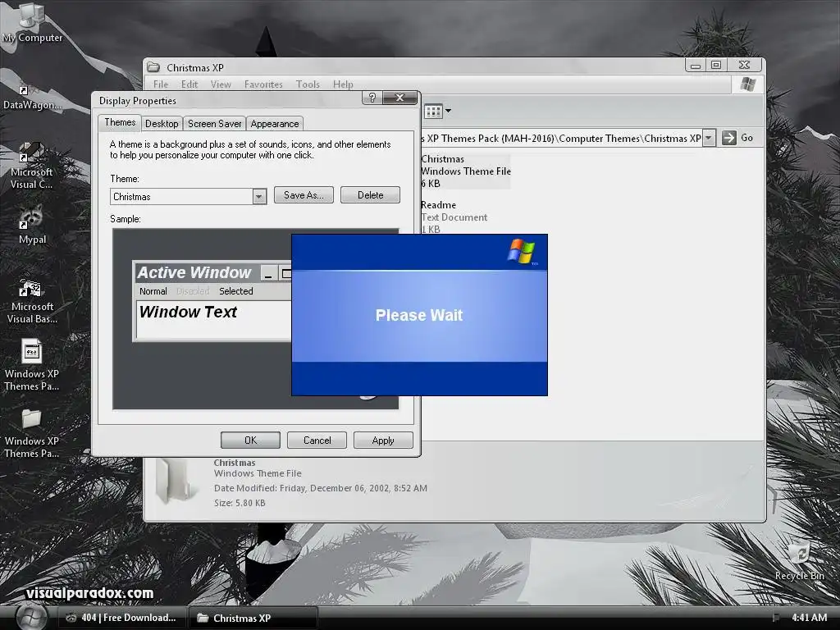The image size is (840, 630).
Task: Click 'Window Text' in the sample preview
Action: tap(188, 312)
